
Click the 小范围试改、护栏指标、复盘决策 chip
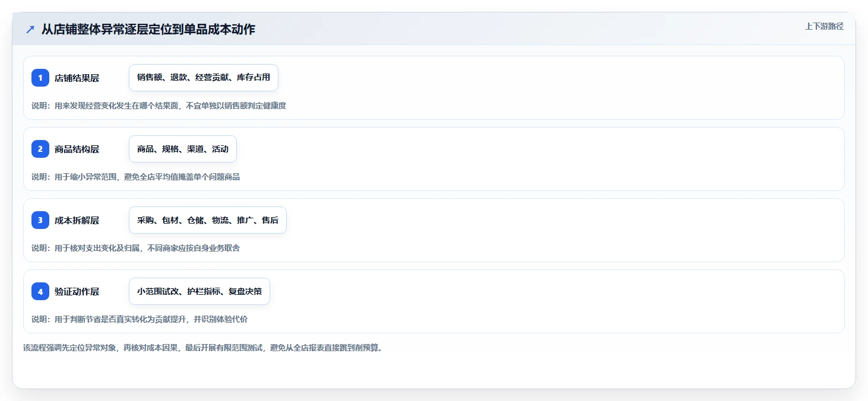[199, 291]
